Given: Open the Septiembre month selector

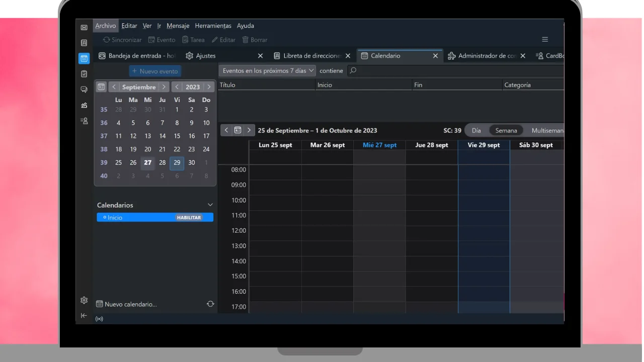Looking at the screenshot, I should pos(139,87).
